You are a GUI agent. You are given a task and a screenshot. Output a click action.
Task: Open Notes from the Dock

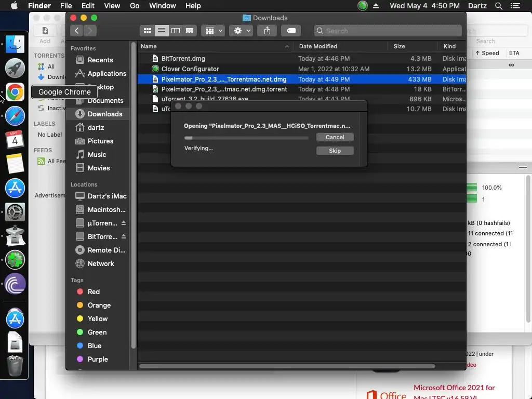[x=15, y=164]
